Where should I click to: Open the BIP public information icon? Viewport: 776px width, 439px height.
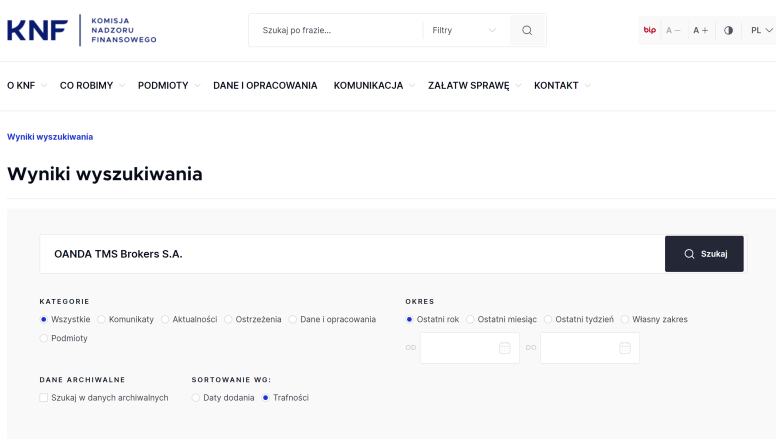(649, 30)
